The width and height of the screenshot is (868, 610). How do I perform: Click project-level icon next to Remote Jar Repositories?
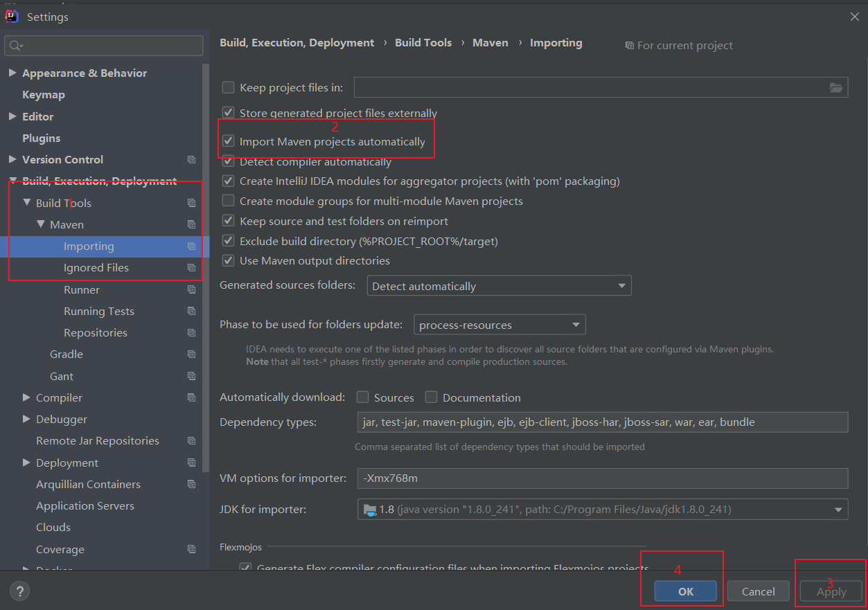(192, 441)
